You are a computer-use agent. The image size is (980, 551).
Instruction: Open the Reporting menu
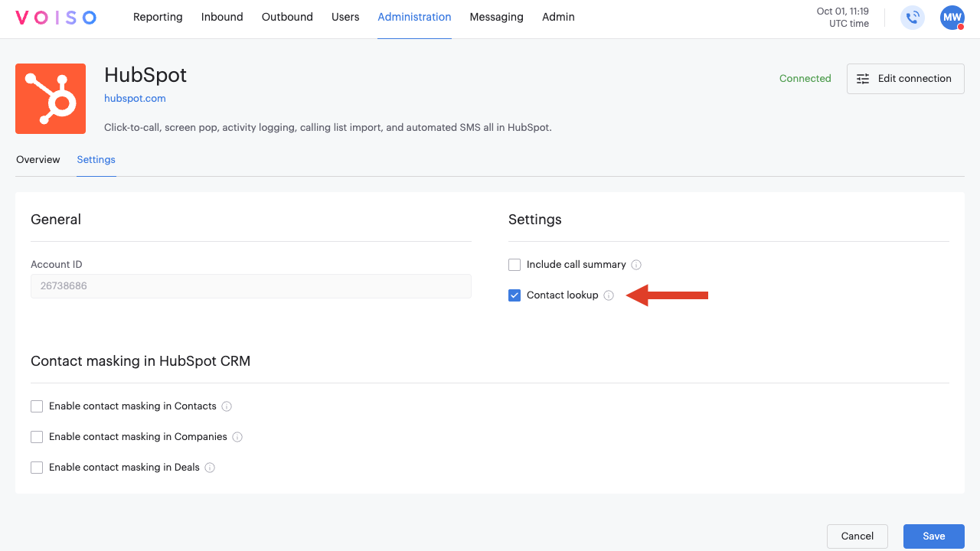point(158,17)
